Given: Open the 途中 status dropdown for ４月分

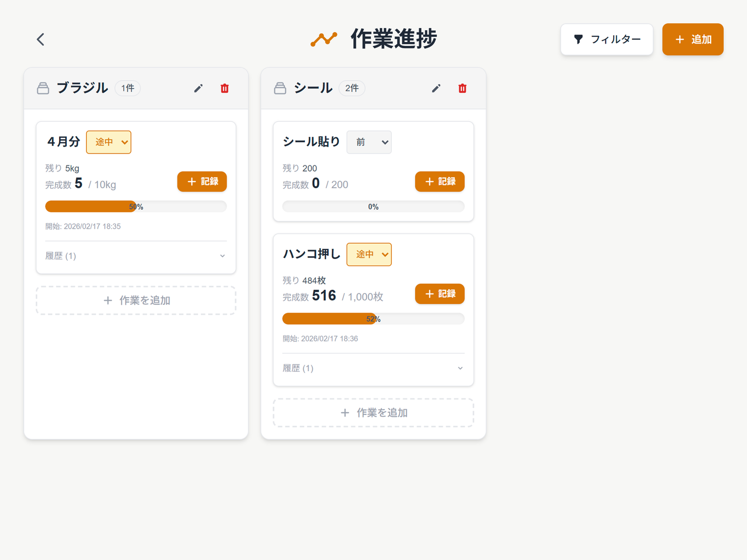Looking at the screenshot, I should point(108,142).
